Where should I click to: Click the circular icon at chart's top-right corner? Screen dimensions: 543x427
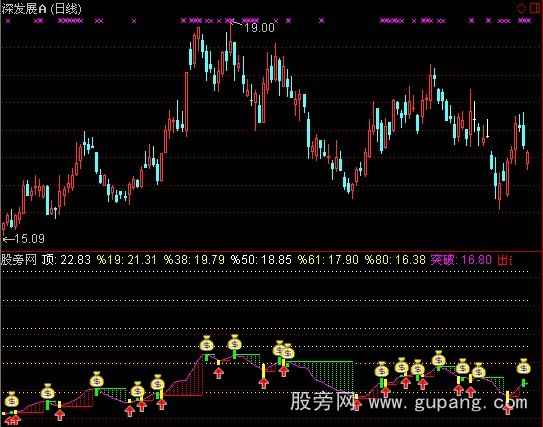click(x=522, y=8)
